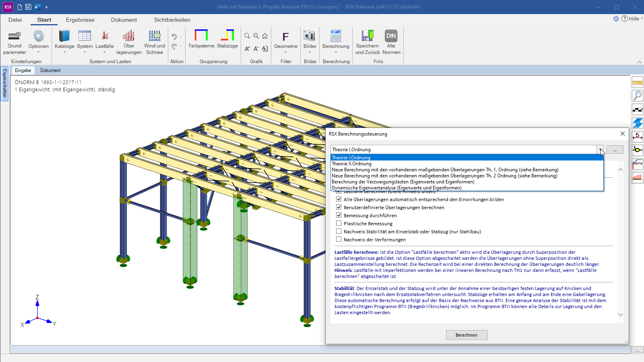Open the Dokument view tab
644x362 pixels.
pyautogui.click(x=50, y=70)
